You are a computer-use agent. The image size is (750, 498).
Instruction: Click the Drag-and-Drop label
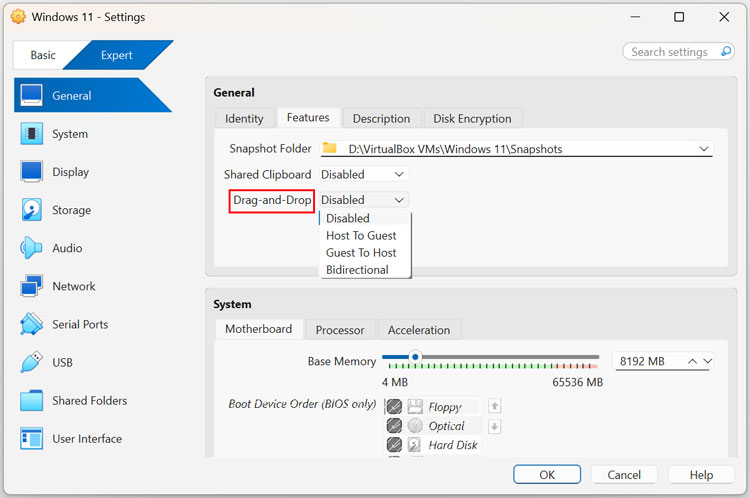pos(272,200)
